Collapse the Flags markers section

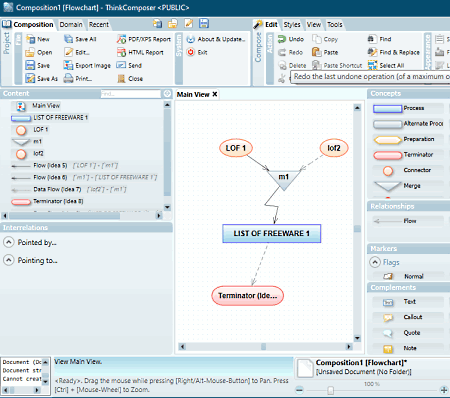pyautogui.click(x=375, y=262)
